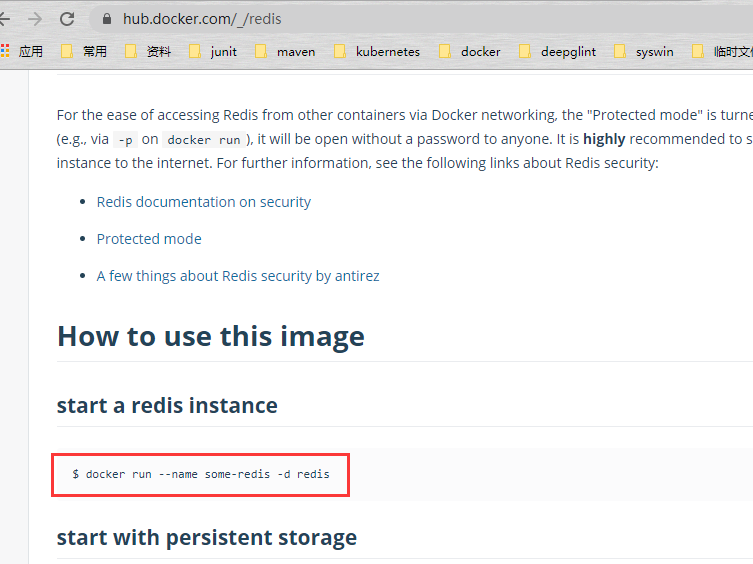Click the browser forward arrow

click(35, 18)
